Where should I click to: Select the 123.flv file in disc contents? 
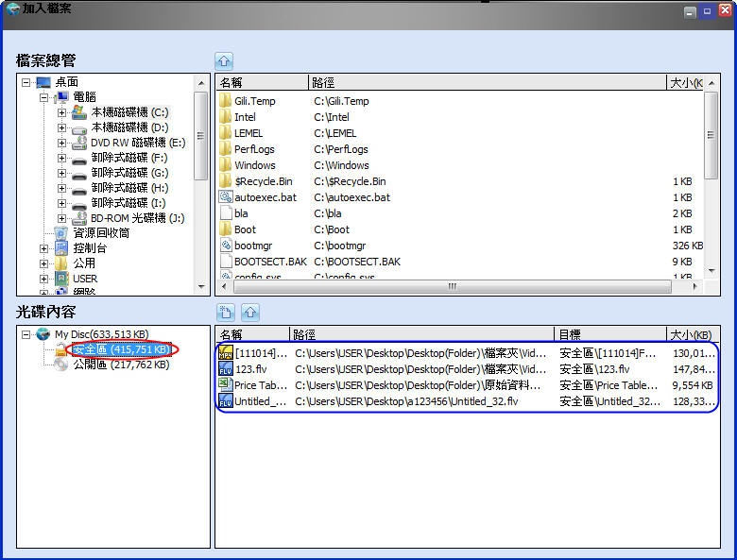point(249,369)
